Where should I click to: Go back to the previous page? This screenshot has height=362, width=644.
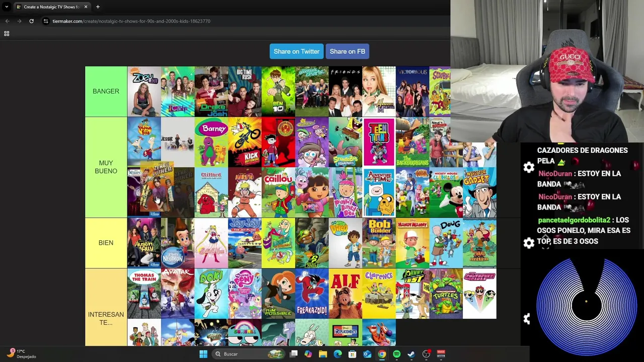7,21
